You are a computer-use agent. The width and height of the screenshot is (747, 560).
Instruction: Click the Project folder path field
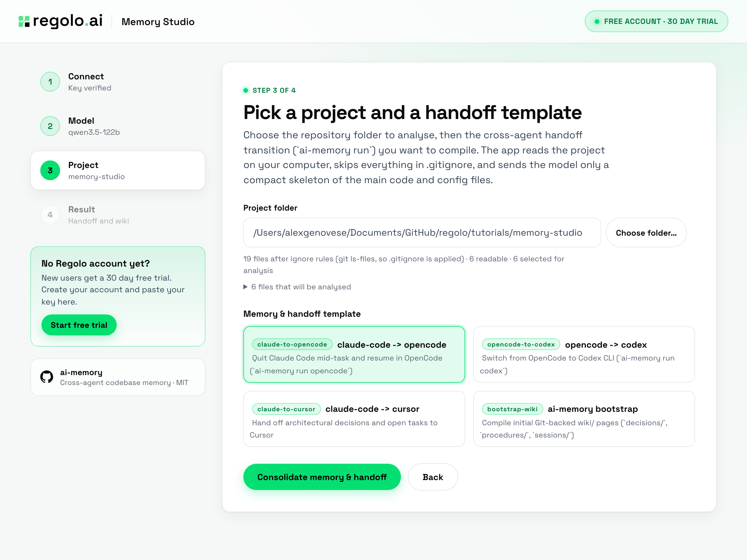pyautogui.click(x=422, y=232)
